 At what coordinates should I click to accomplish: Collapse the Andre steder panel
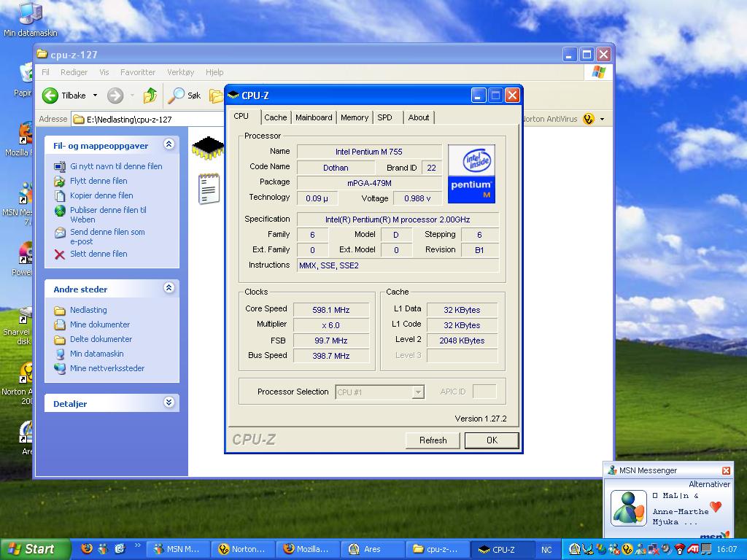(169, 287)
